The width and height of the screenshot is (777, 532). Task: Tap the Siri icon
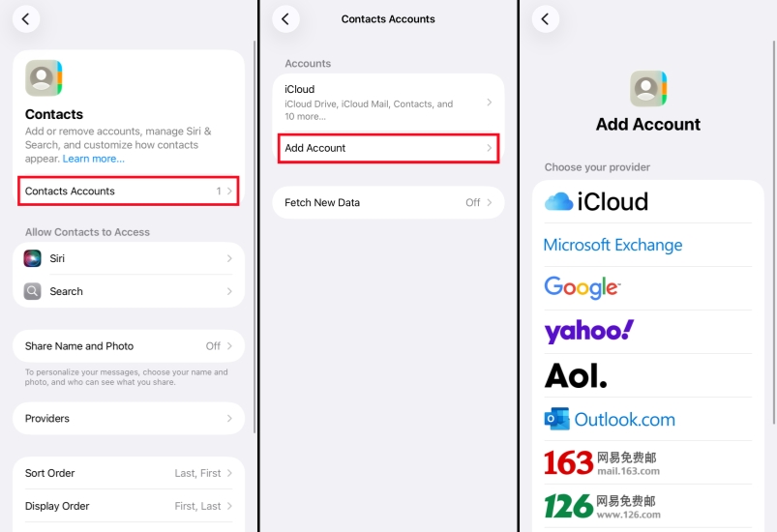click(32, 258)
